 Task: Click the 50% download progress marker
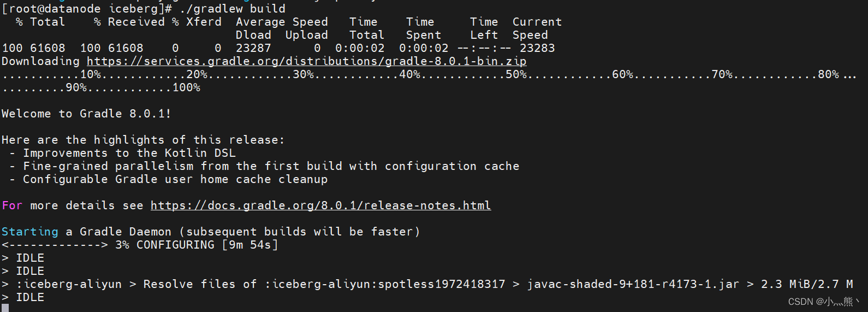tap(516, 74)
